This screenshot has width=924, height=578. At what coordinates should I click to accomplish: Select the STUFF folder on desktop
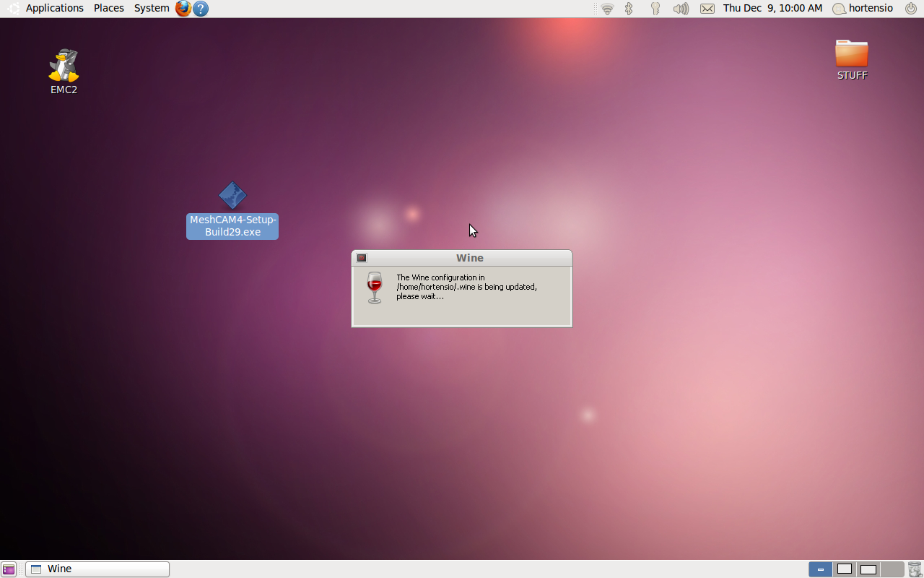pyautogui.click(x=852, y=60)
